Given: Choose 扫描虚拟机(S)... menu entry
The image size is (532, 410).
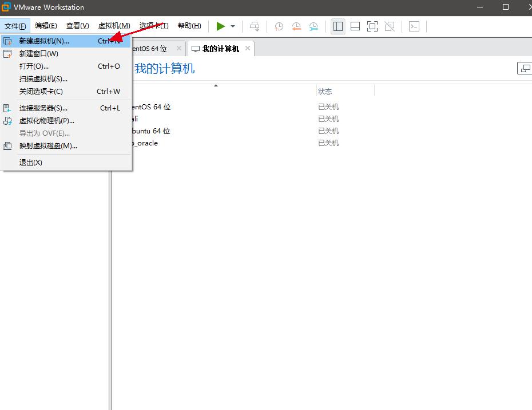Looking at the screenshot, I should 66,79.
